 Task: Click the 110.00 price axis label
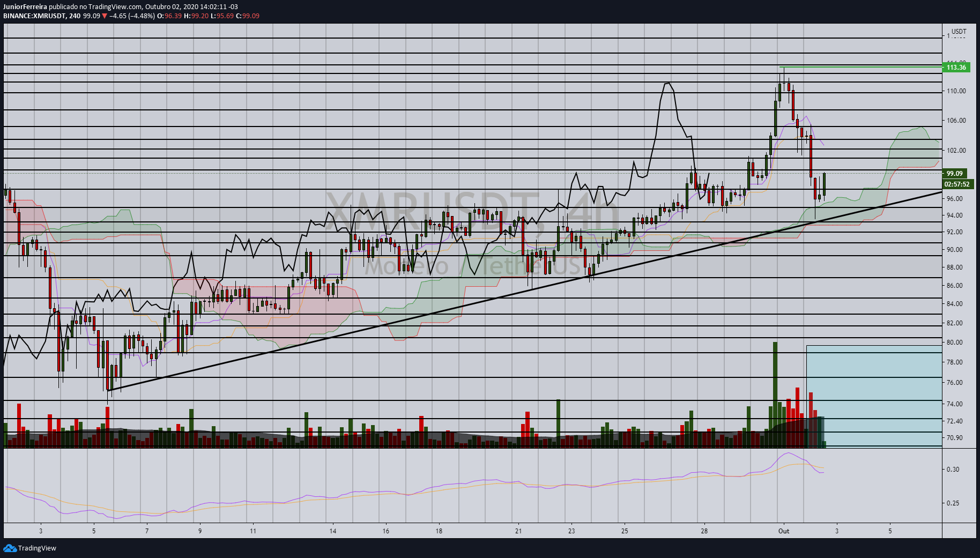tap(956, 91)
